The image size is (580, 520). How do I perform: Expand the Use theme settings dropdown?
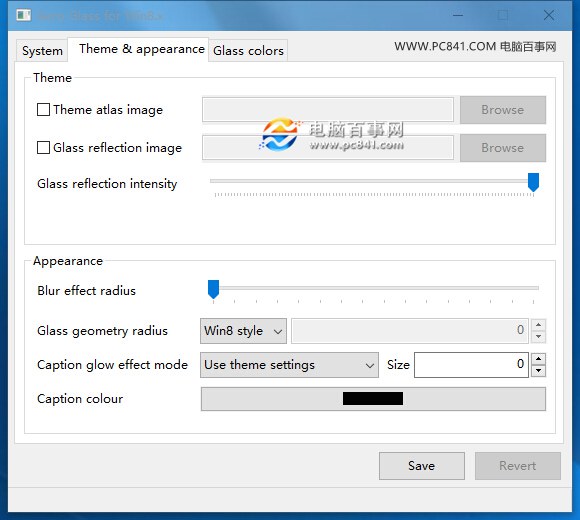(x=289, y=365)
